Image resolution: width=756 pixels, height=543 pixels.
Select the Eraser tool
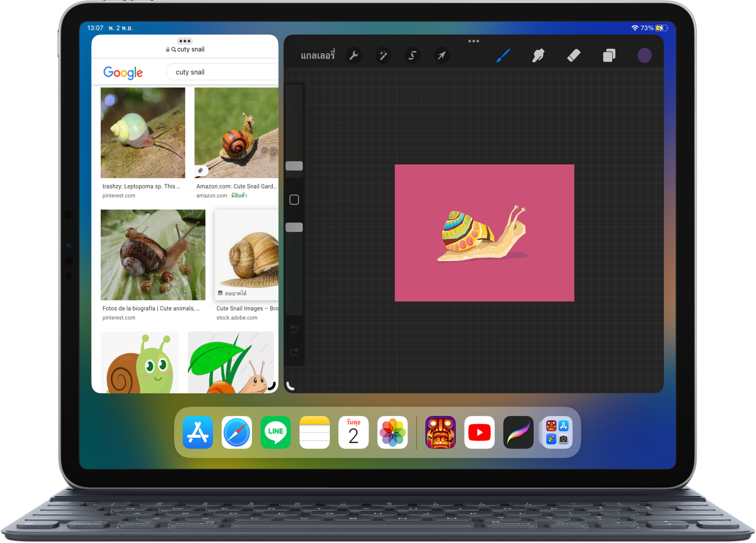pyautogui.click(x=574, y=55)
